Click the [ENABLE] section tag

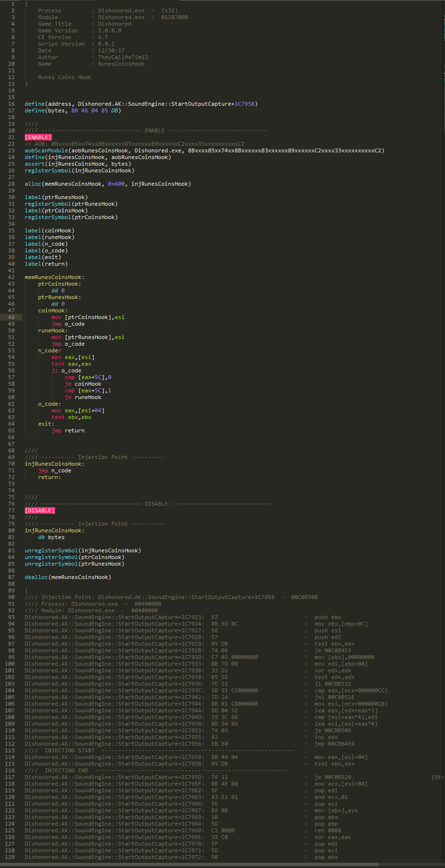coord(38,137)
